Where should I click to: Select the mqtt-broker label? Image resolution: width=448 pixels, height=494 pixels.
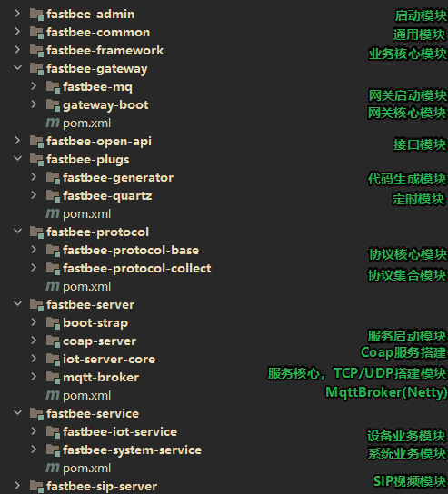(101, 378)
